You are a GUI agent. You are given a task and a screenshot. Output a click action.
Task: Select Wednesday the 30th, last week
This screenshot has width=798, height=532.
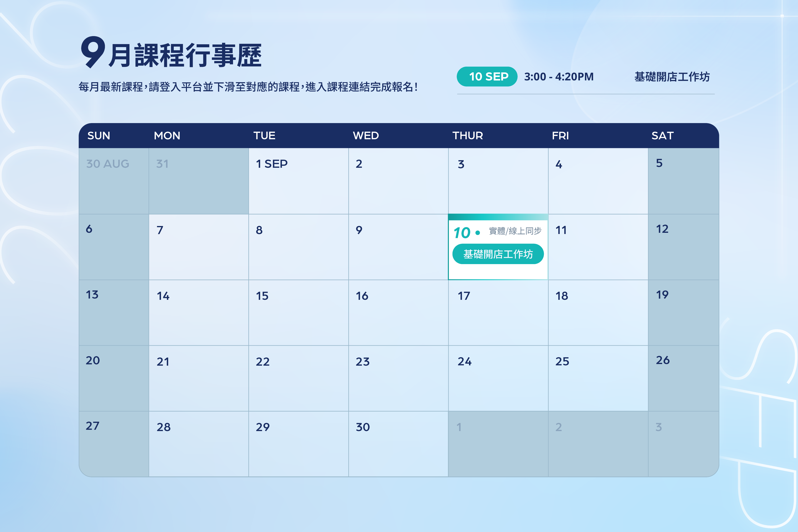(x=398, y=444)
